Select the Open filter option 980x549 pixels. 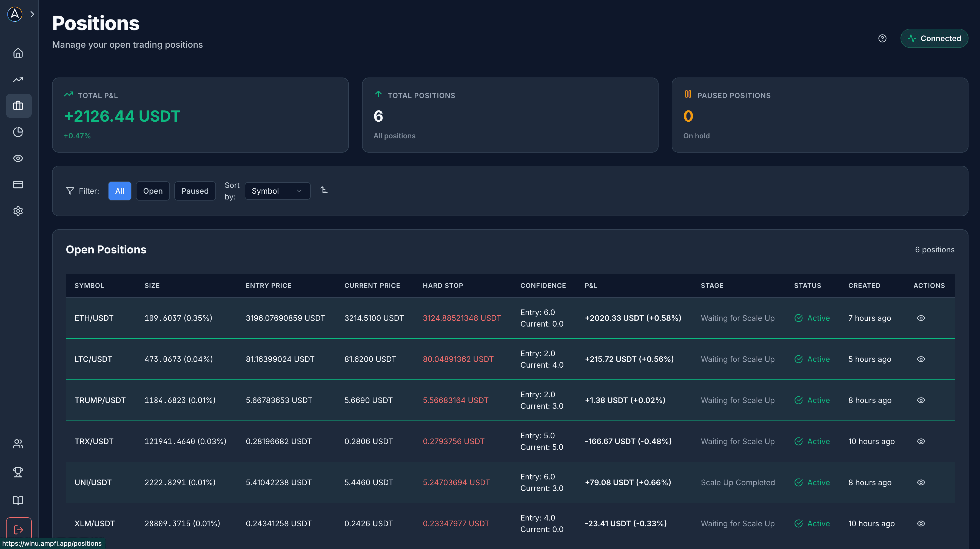(153, 191)
